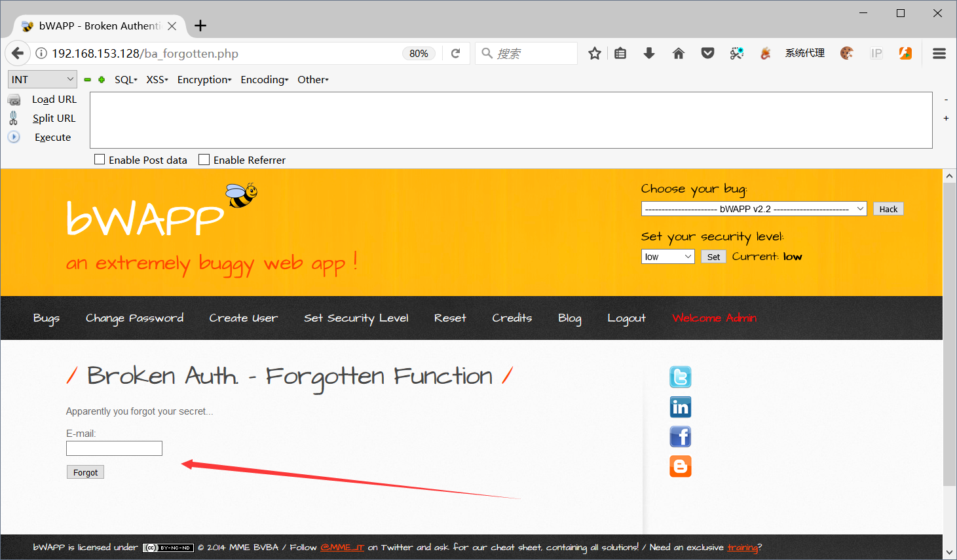
Task: Reload the page with the refresh icon
Action: point(456,54)
